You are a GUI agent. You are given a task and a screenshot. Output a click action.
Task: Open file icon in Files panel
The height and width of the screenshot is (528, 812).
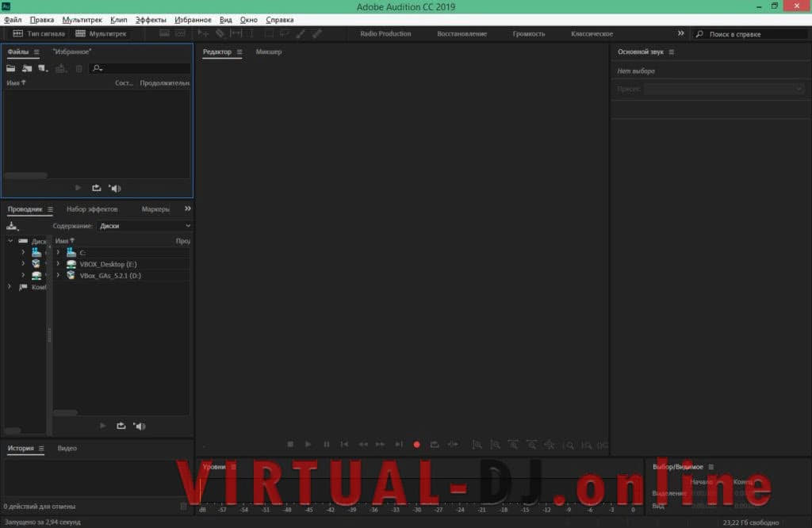(12, 69)
